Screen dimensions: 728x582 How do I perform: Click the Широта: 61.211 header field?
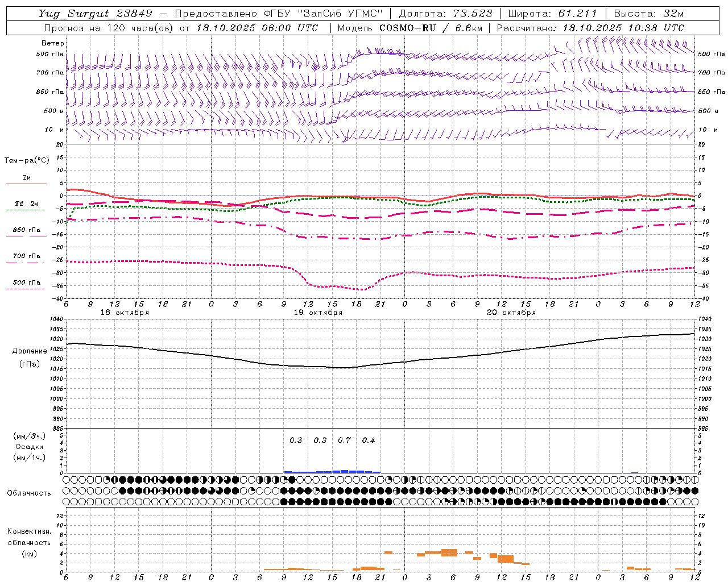pyautogui.click(x=552, y=14)
